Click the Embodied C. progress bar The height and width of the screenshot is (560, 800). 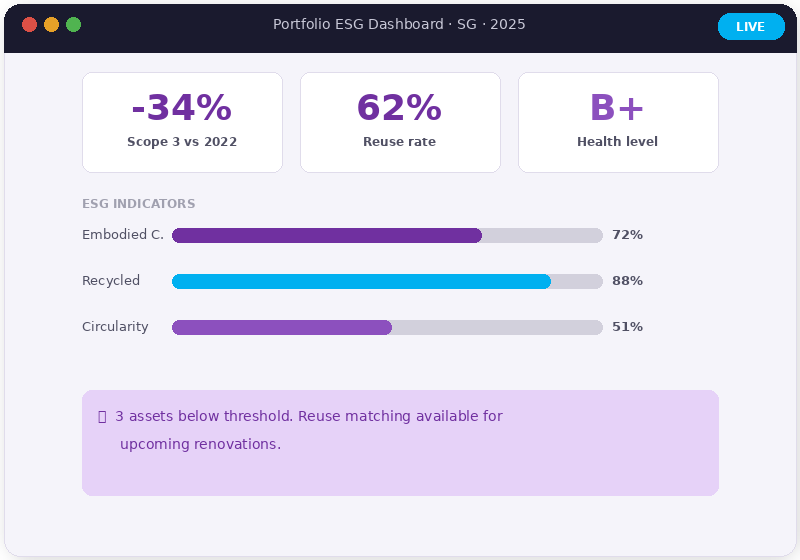[x=387, y=235]
